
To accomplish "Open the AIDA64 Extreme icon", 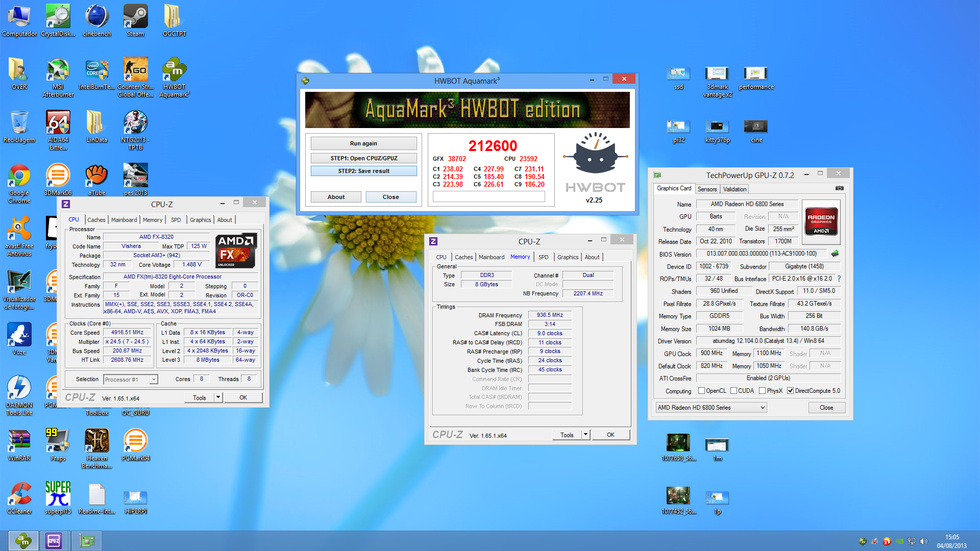I will (x=58, y=131).
